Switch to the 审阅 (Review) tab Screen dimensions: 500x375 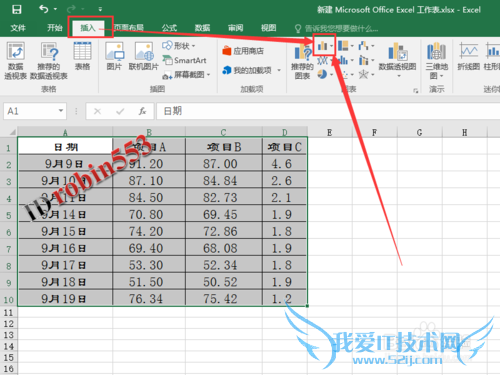[236, 28]
